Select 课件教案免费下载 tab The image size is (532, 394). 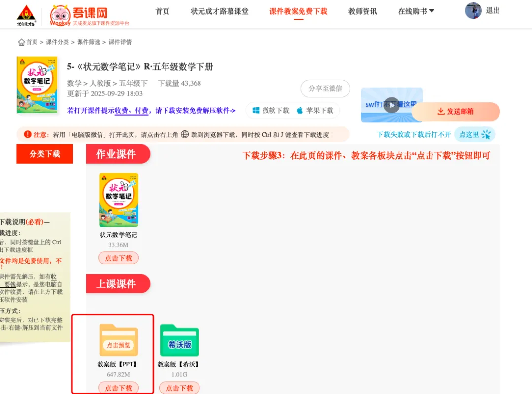pos(298,11)
